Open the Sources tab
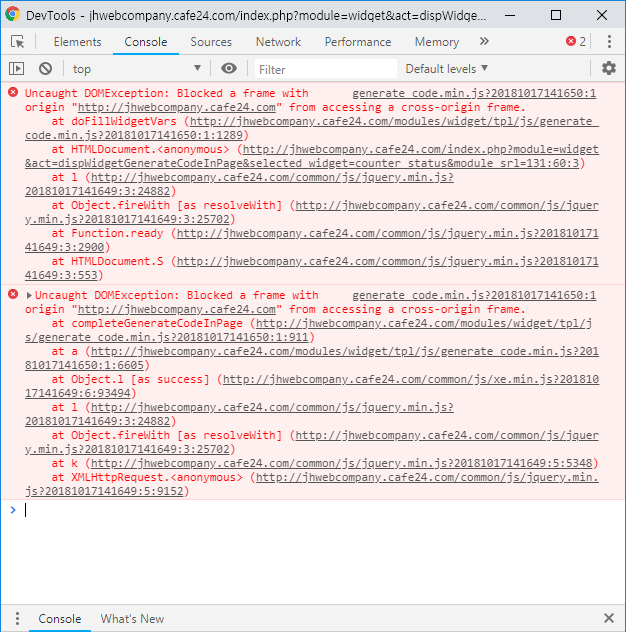This screenshot has width=626, height=632. pyautogui.click(x=211, y=42)
